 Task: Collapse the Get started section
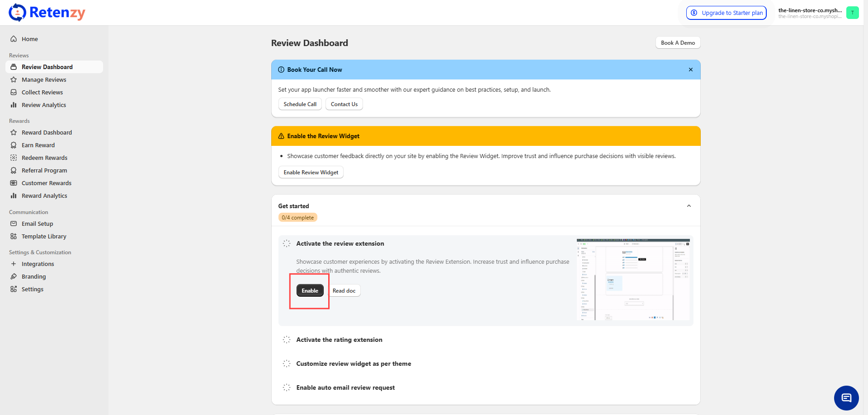click(x=689, y=206)
